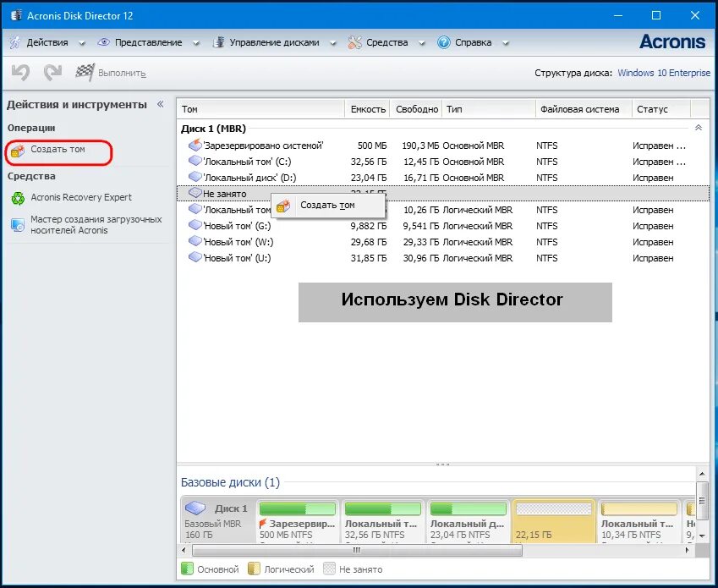The height and width of the screenshot is (588, 718).
Task: Open the Справка menu
Action: click(473, 42)
